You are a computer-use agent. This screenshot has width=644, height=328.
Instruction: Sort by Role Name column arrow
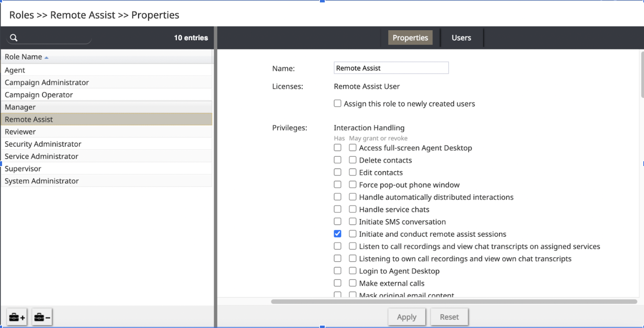point(46,57)
